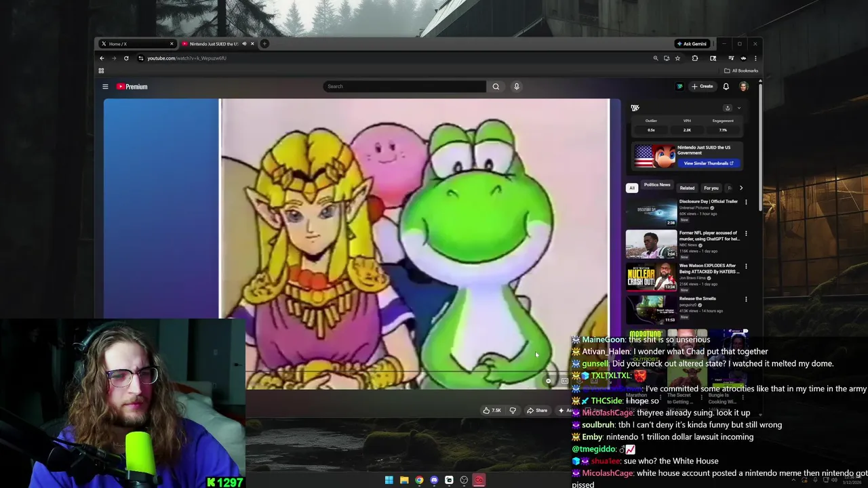The width and height of the screenshot is (868, 488).
Task: Close the Home / X tab
Action: point(172,44)
